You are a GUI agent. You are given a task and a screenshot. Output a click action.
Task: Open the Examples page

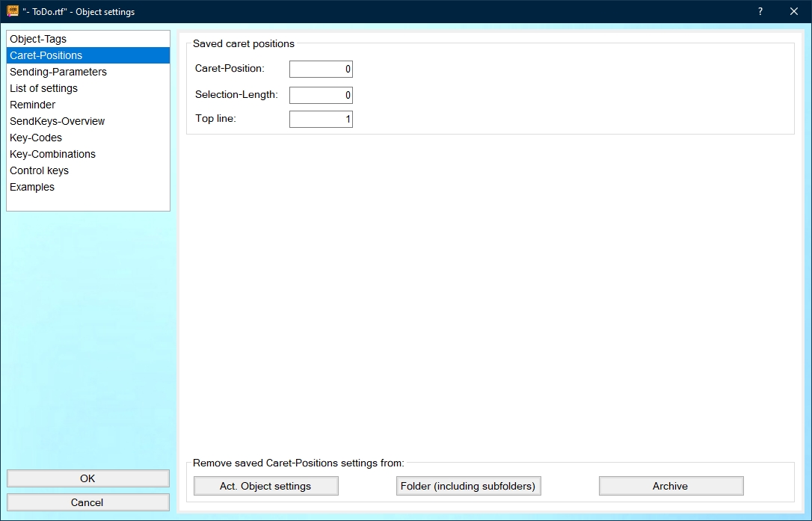click(x=32, y=187)
